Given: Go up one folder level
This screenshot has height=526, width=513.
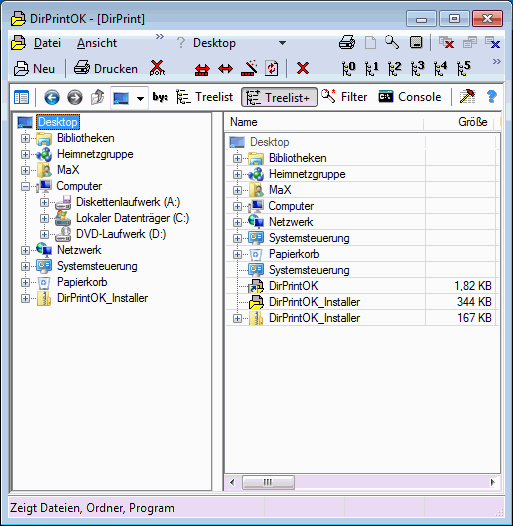Looking at the screenshot, I should point(97,97).
